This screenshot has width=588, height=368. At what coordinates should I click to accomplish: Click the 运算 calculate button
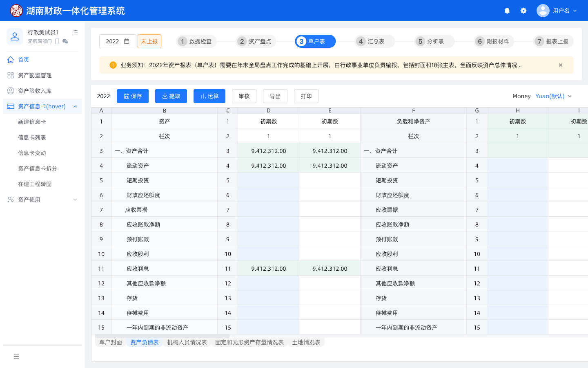(209, 96)
